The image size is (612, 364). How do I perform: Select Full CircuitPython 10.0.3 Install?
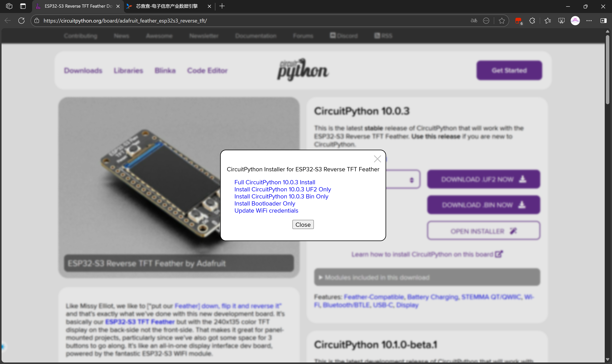(275, 182)
